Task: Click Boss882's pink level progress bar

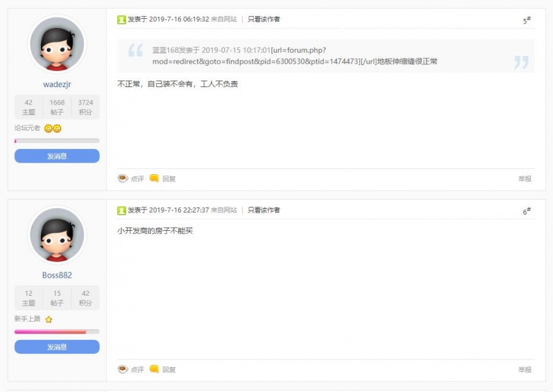Action: (57, 331)
